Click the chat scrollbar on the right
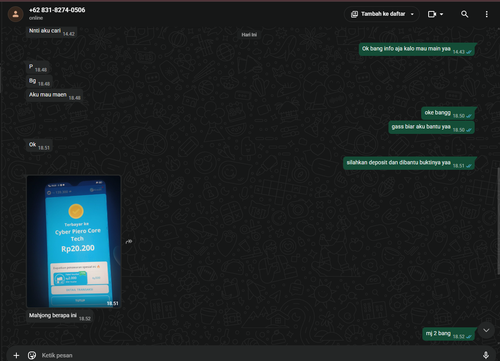Viewport: 500px width, 361px height. pyautogui.click(x=498, y=221)
